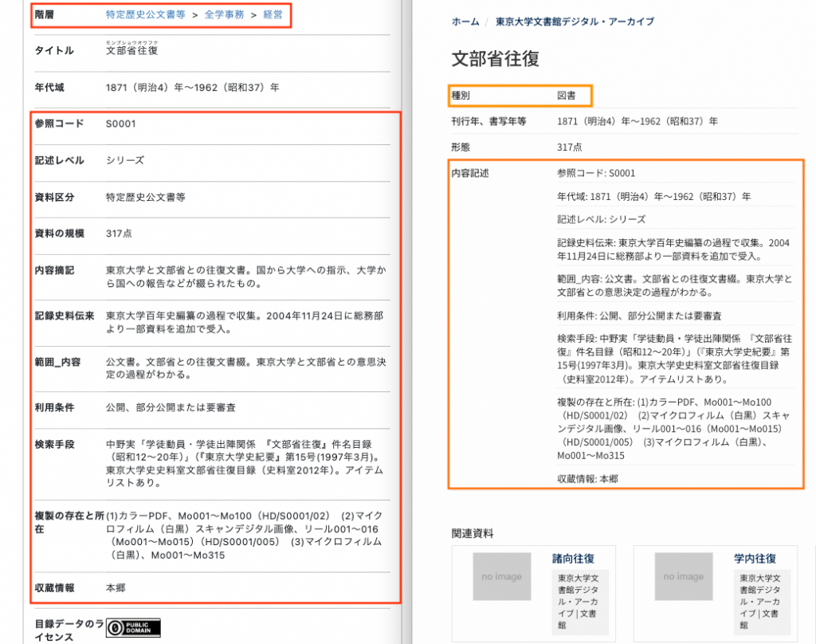Click the 収蔵情報 value 本郷 on left
816x644 pixels.
(116, 588)
